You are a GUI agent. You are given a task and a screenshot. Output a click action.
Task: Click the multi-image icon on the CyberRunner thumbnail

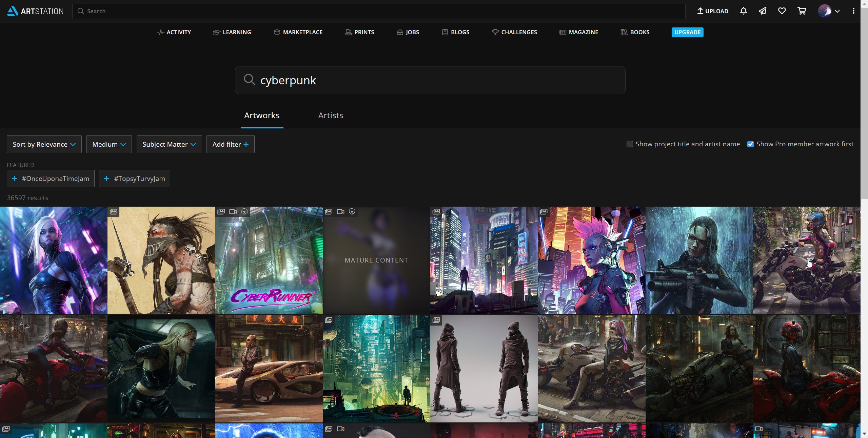(221, 212)
